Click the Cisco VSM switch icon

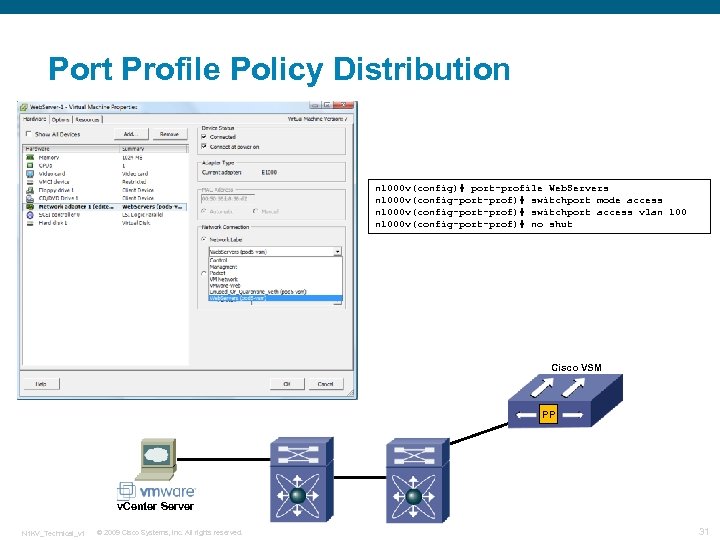(565, 401)
